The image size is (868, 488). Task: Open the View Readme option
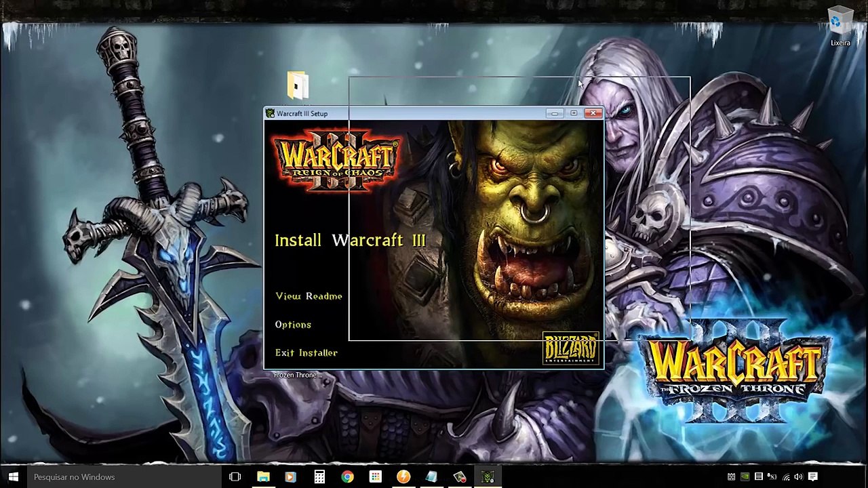click(309, 296)
